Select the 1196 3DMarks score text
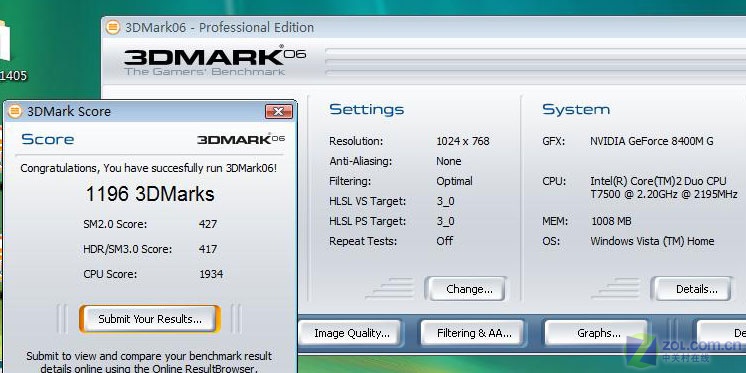 pos(150,194)
